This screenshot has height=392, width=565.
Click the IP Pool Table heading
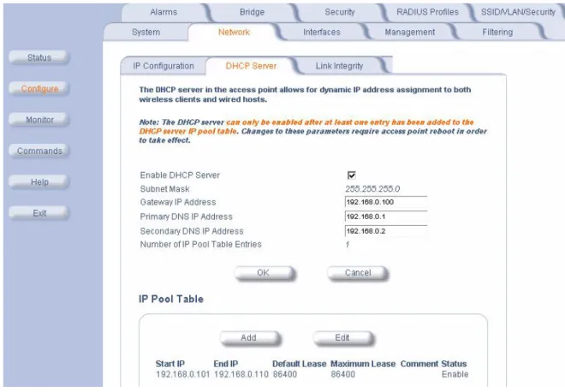pos(171,299)
